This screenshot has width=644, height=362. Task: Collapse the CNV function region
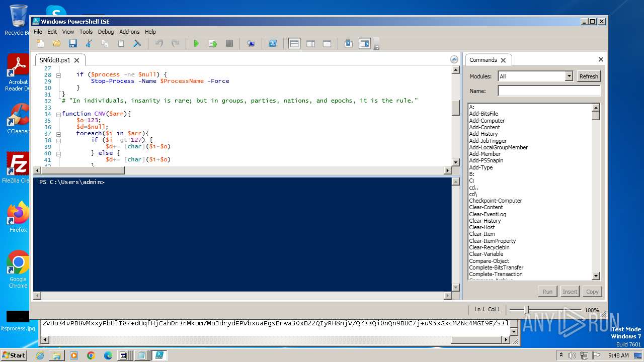click(58, 114)
